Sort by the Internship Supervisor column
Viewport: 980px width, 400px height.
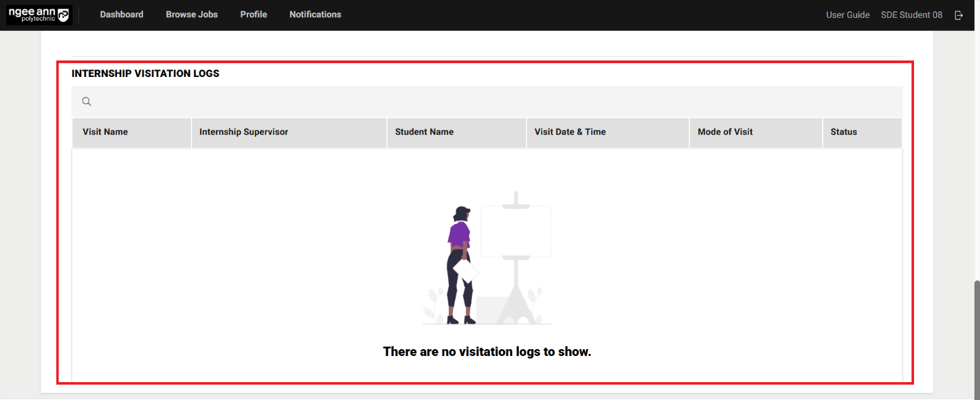tap(243, 132)
